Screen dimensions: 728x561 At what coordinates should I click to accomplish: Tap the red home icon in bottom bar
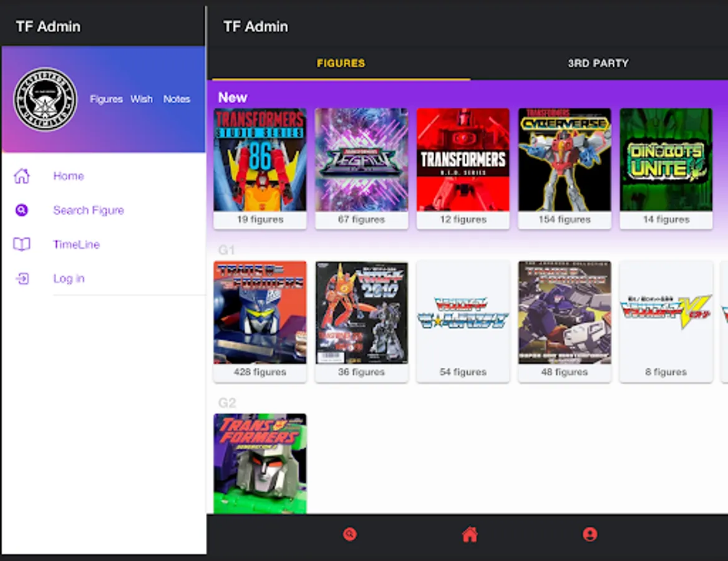(x=470, y=535)
